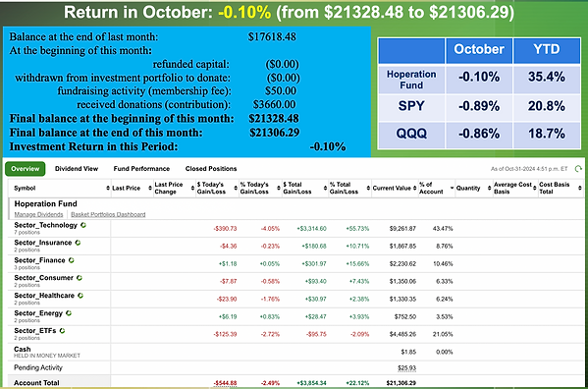
Task: Click the +0.83% Energy today's gain
Action: pyautogui.click(x=270, y=316)
